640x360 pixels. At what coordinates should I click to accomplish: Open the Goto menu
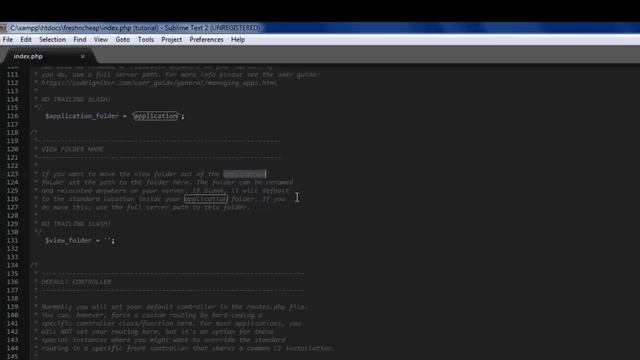(x=122, y=40)
